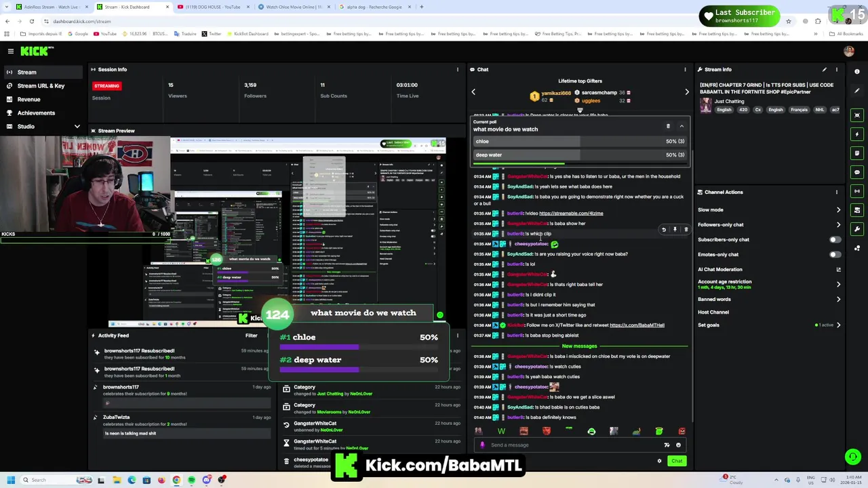Reload the browser page
This screenshot has height=488, width=868.
pos(31,21)
